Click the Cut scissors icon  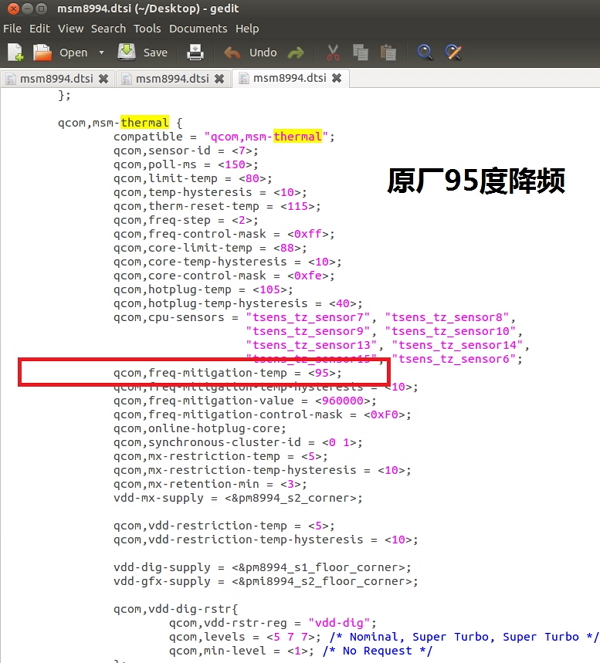coord(334,52)
